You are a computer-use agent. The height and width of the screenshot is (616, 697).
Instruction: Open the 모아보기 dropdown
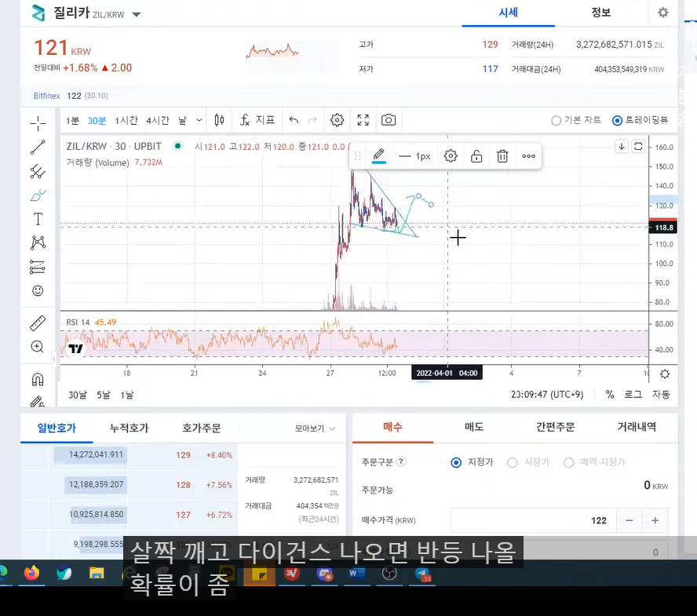coord(316,428)
